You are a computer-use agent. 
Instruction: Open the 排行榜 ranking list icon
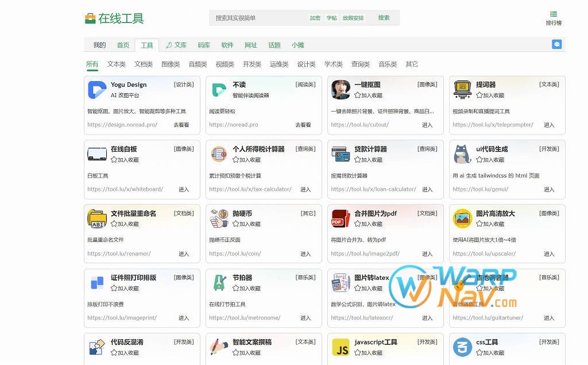[x=554, y=14]
